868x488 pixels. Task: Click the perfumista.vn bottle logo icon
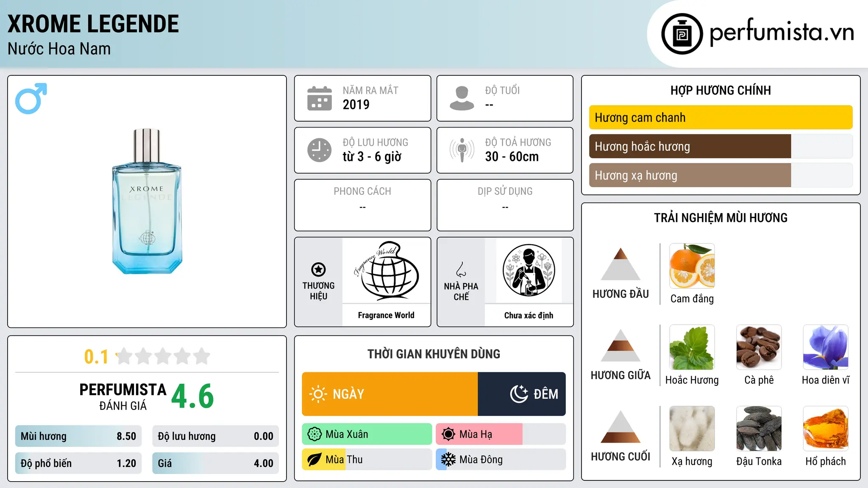pyautogui.click(x=682, y=34)
